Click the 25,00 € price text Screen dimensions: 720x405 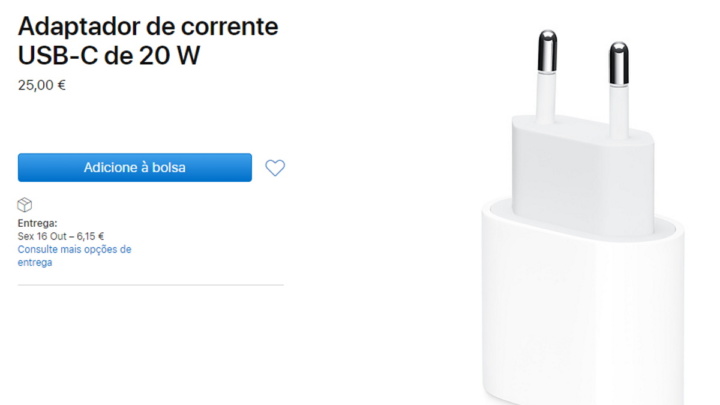[x=42, y=85]
